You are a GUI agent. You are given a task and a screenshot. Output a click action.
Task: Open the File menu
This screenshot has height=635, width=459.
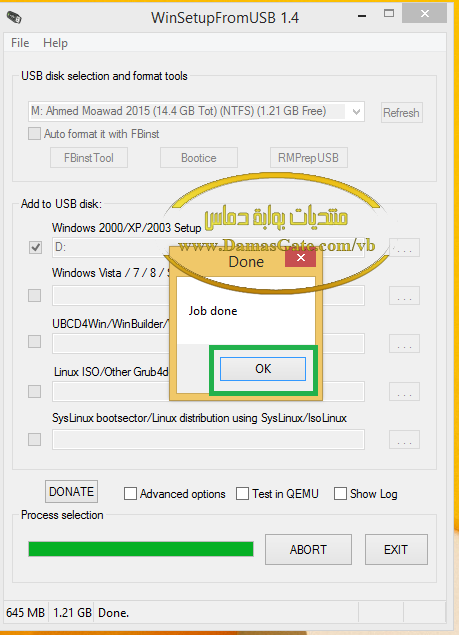pos(20,43)
